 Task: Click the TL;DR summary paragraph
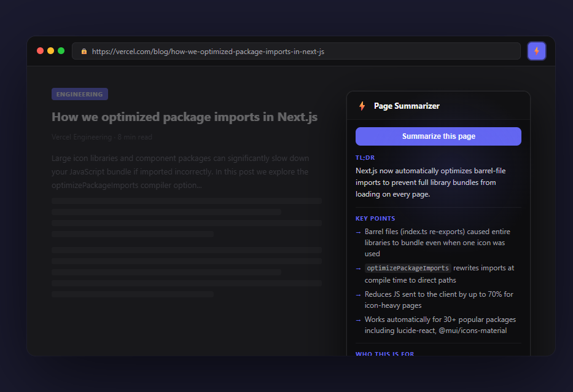[431, 182]
